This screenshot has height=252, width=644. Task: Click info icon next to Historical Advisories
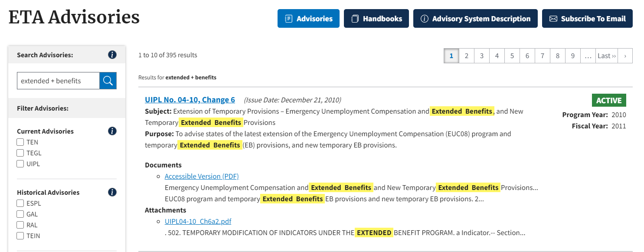(x=112, y=192)
